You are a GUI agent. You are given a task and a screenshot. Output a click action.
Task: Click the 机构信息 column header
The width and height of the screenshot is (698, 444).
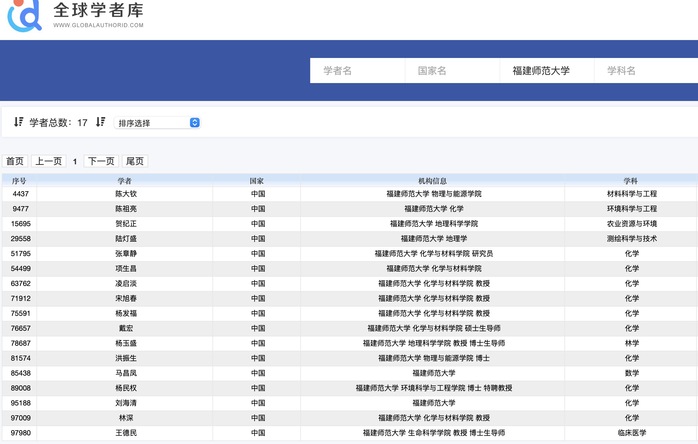point(433,181)
